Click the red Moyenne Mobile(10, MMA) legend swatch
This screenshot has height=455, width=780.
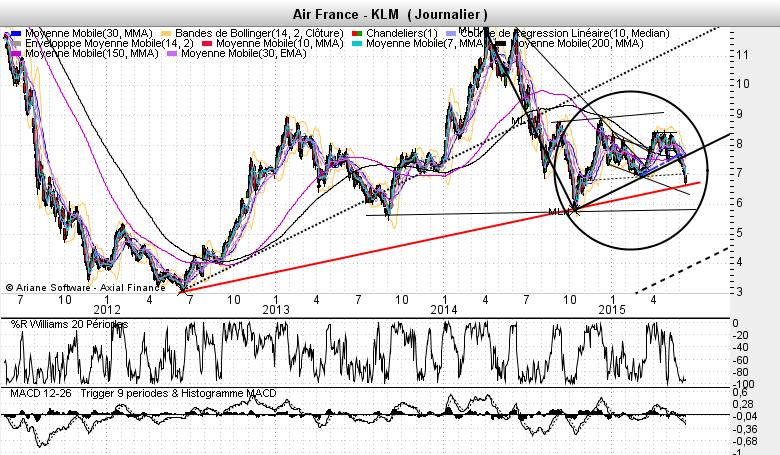(205, 44)
